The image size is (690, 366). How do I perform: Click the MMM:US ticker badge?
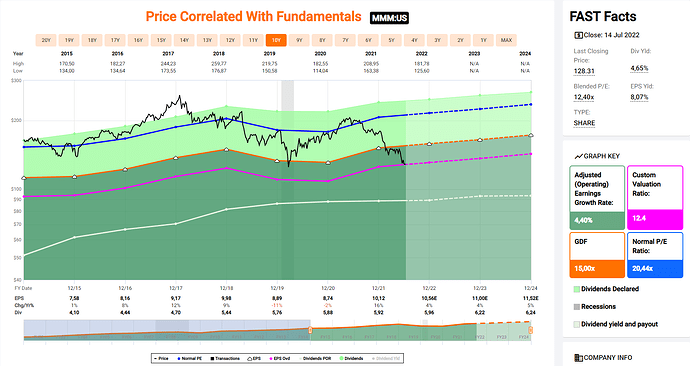[x=389, y=18]
